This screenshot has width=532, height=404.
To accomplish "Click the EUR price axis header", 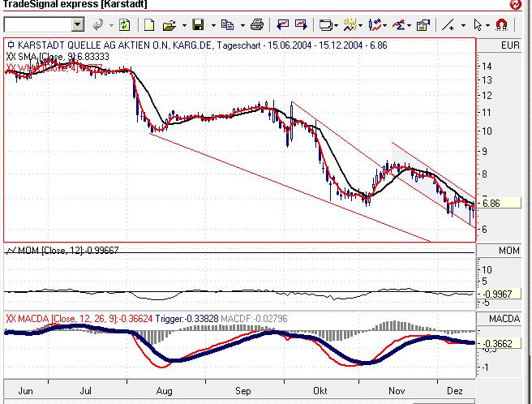I will pos(510,45).
